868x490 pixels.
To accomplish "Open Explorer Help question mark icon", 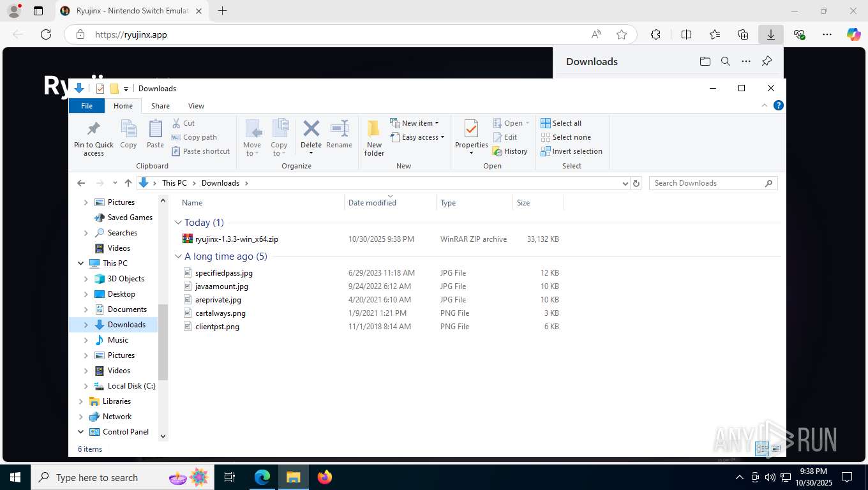I will pyautogui.click(x=778, y=105).
